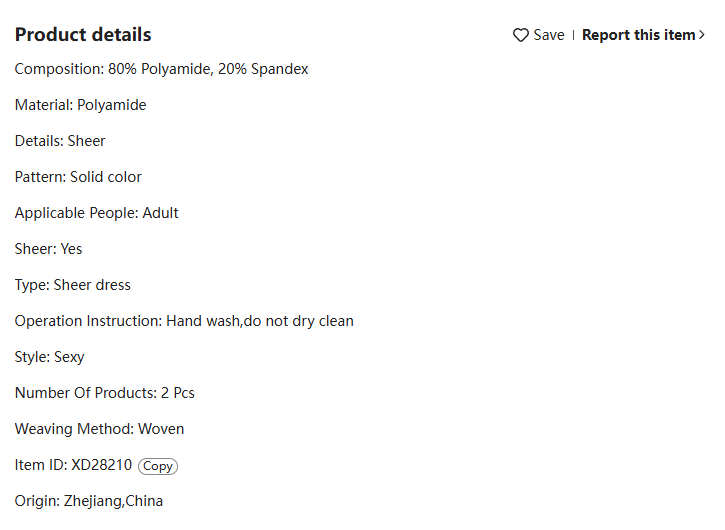Click the Item ID XD28210 text
The height and width of the screenshot is (530, 725).
pos(74,465)
